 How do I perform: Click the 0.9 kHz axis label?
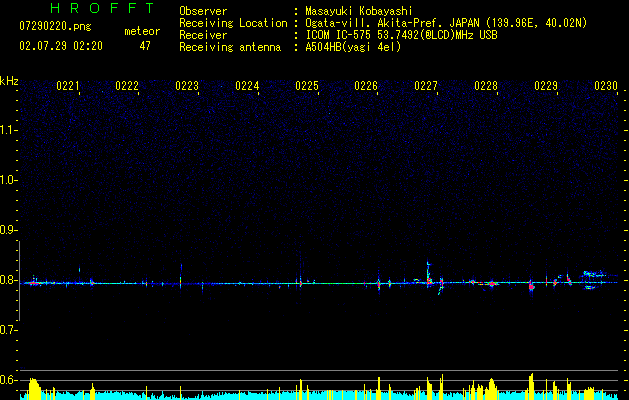[8, 230]
